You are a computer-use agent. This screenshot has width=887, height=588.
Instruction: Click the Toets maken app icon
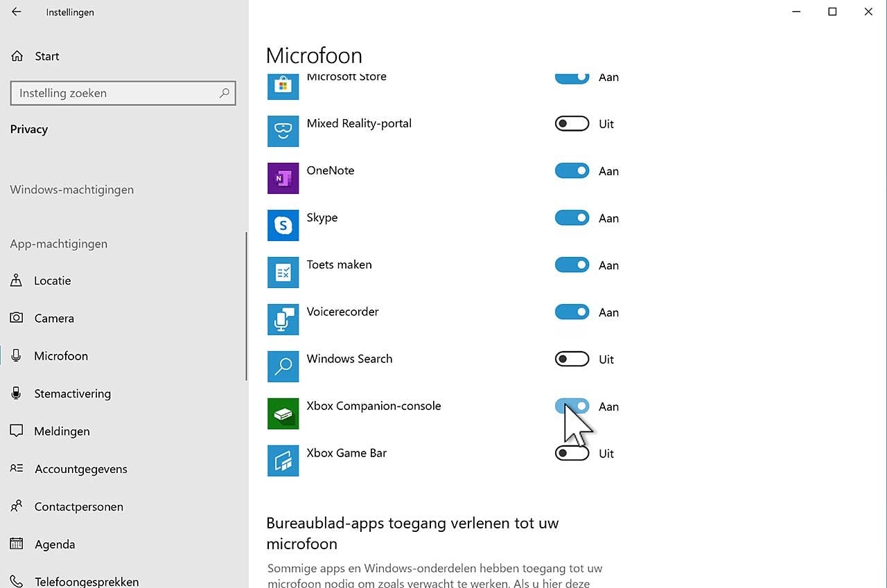coord(283,272)
